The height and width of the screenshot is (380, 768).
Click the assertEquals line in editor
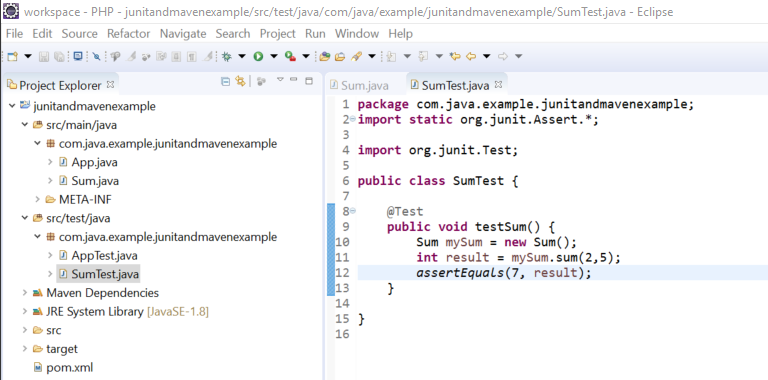562,273
